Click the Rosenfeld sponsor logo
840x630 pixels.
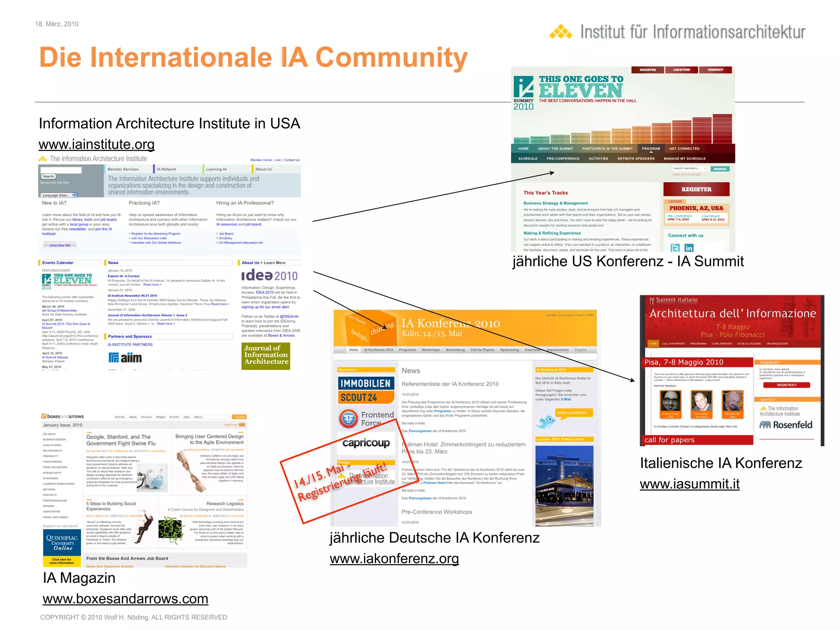785,425
